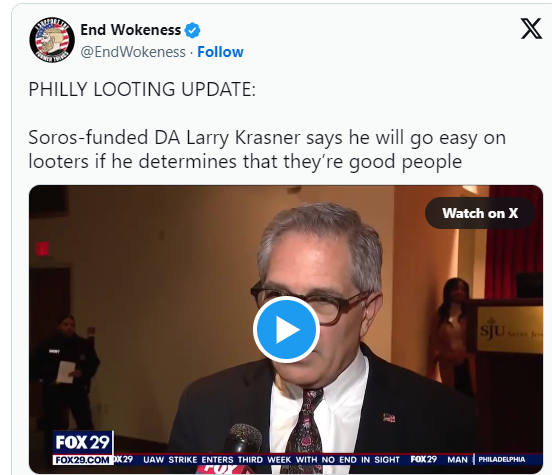
Task: Click the UAW STRIKE ticker headline
Action: pyautogui.click(x=271, y=460)
